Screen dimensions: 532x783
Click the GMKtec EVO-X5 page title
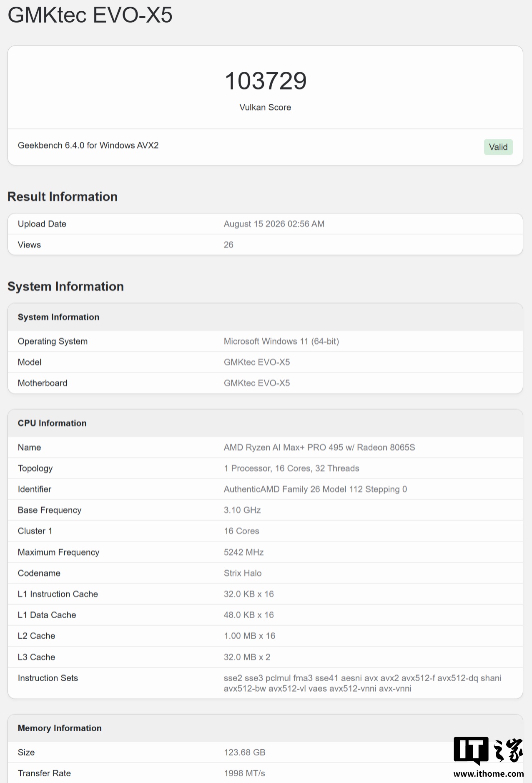(90, 15)
